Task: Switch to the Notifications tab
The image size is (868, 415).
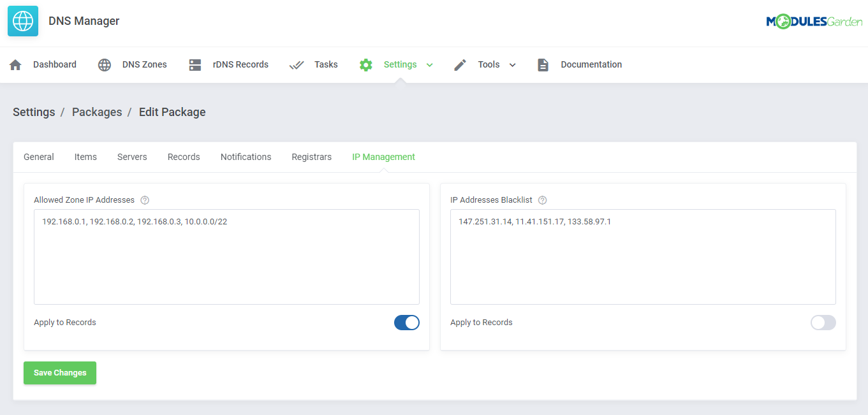Action: tap(246, 156)
